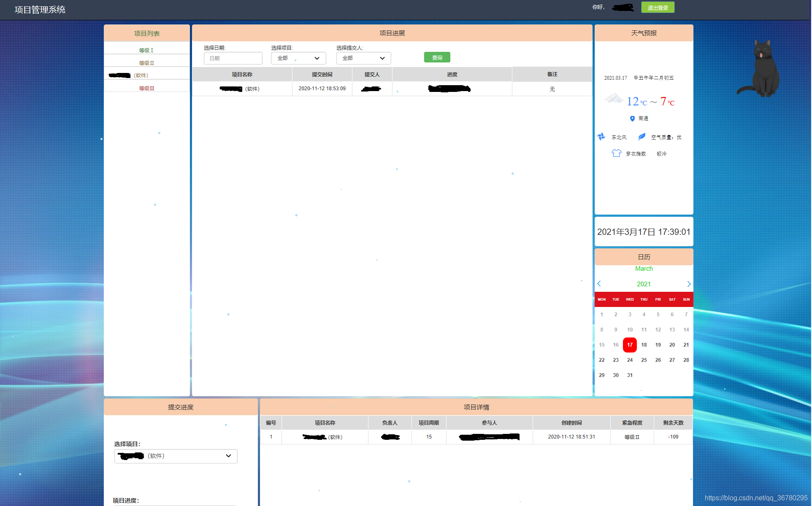
Task: Click calendar day 17 highlighted in red
Action: [x=630, y=345]
